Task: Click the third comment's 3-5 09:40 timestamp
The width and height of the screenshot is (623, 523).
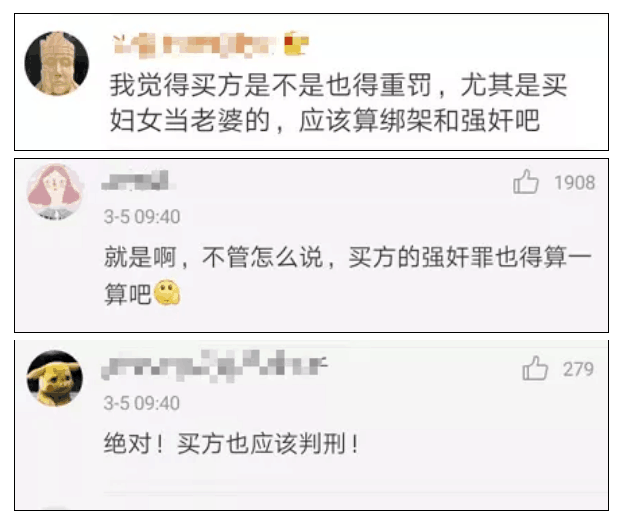Action: [x=142, y=403]
